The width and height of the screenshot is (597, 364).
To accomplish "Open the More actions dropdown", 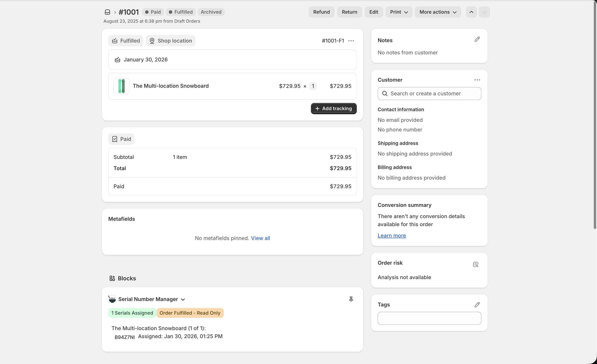I will click(438, 12).
